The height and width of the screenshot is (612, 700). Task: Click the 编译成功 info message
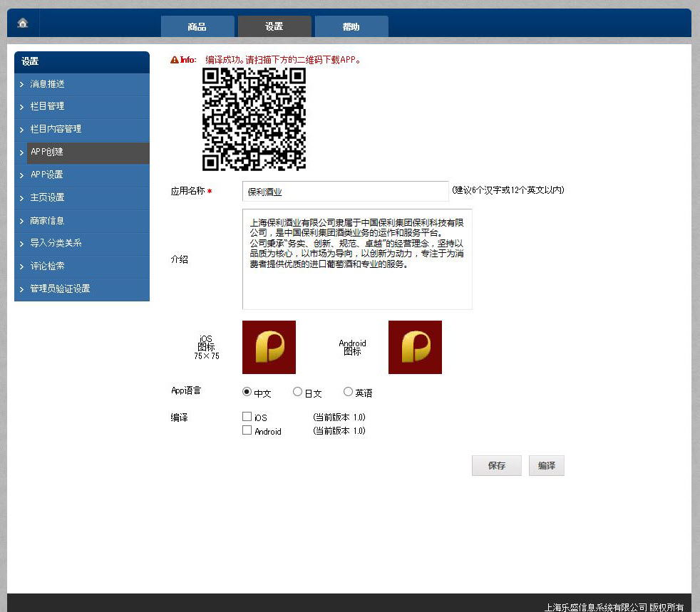coord(282,60)
